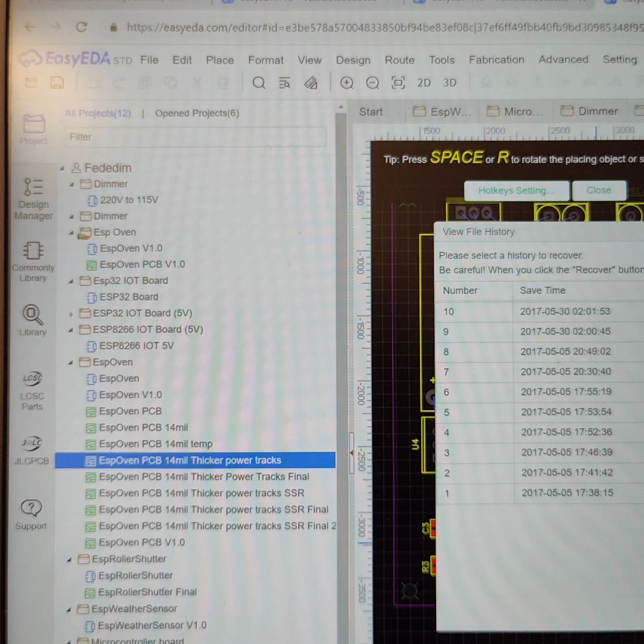Collapse the Esp32 IOT Board folder
This screenshot has height=644, width=644.
click(71, 281)
